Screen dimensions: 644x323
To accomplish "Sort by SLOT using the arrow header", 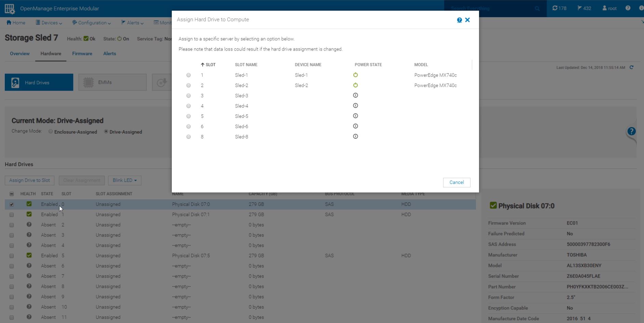I will (208, 65).
